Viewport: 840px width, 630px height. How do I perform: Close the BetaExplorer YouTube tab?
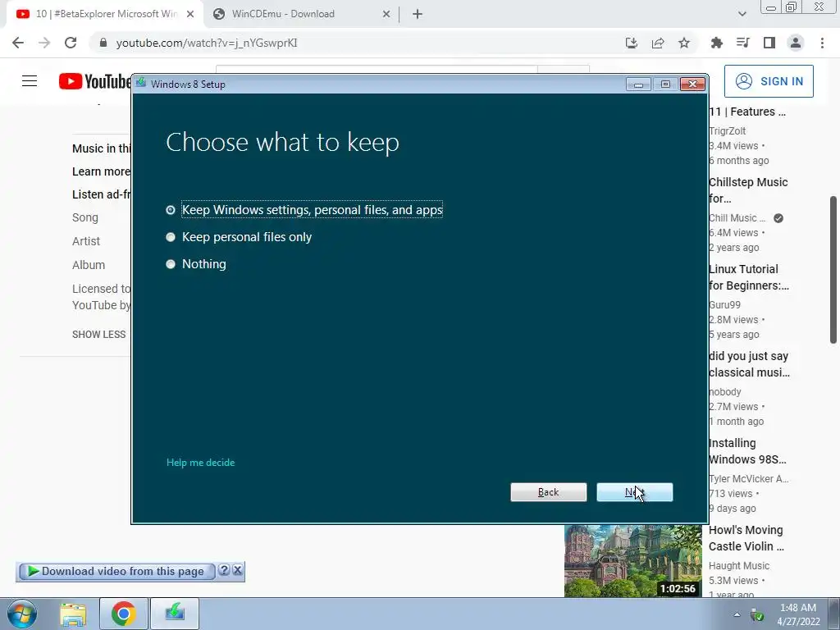[x=190, y=14]
